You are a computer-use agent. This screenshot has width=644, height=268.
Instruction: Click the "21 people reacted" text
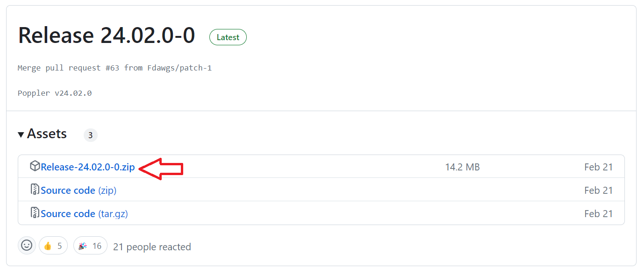(x=152, y=247)
